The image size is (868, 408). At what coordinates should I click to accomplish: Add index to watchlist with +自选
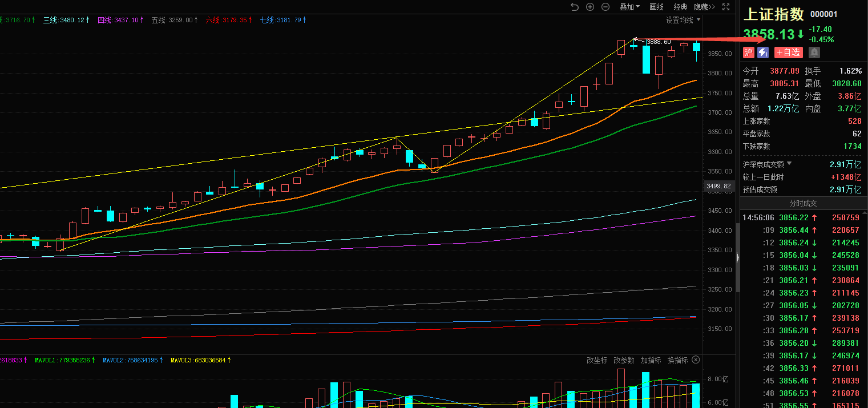[788, 52]
